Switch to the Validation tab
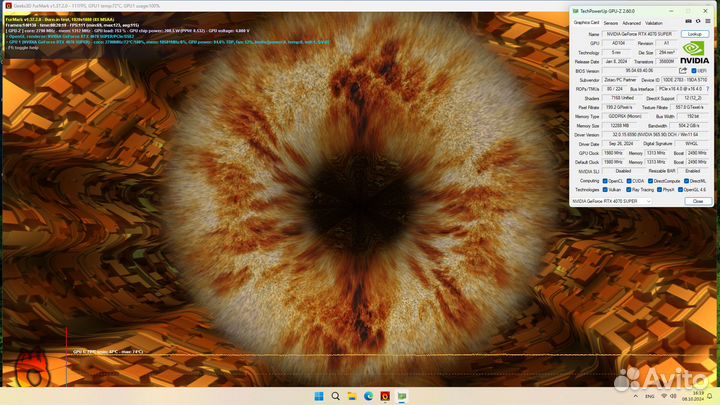The height and width of the screenshot is (405, 720). pyautogui.click(x=654, y=23)
